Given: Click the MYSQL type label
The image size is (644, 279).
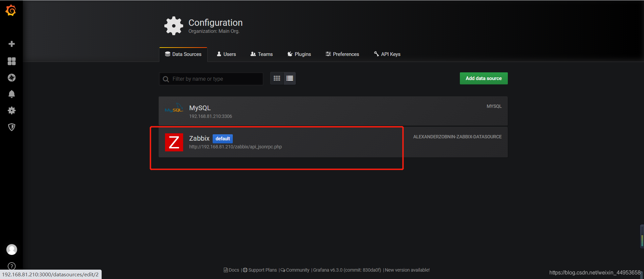Looking at the screenshot, I should pos(494,106).
